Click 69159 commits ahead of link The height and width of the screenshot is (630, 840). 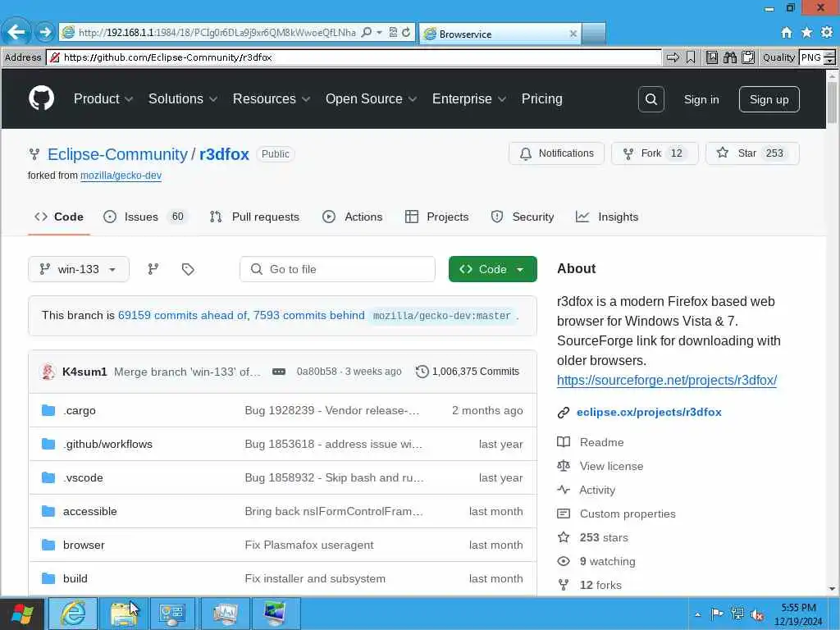point(183,315)
